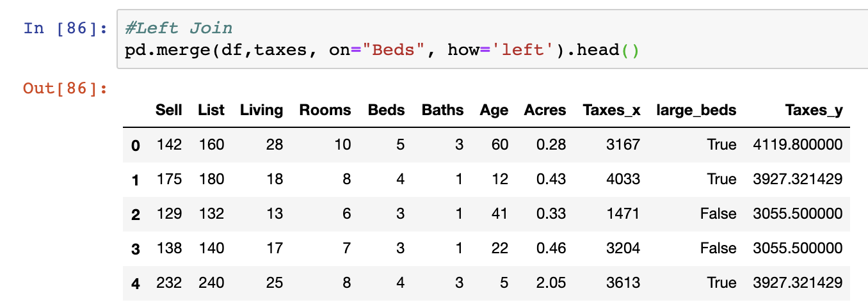Click the List column header
The width and height of the screenshot is (868, 307).
tap(211, 110)
